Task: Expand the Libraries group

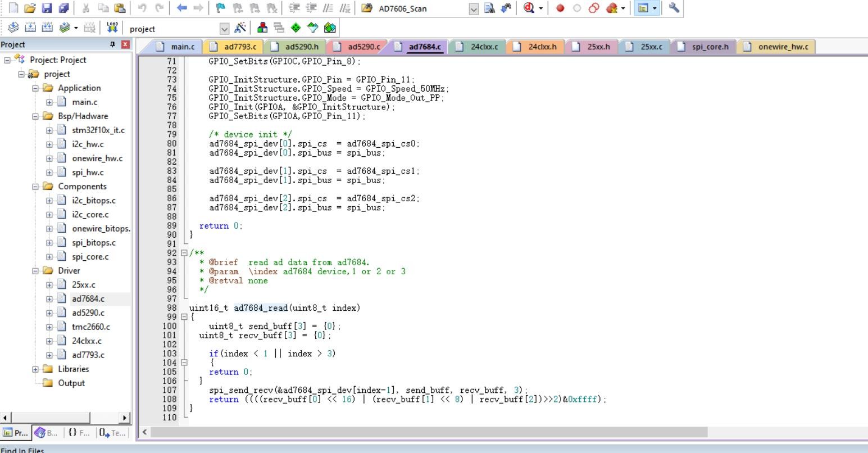Action: coord(35,369)
